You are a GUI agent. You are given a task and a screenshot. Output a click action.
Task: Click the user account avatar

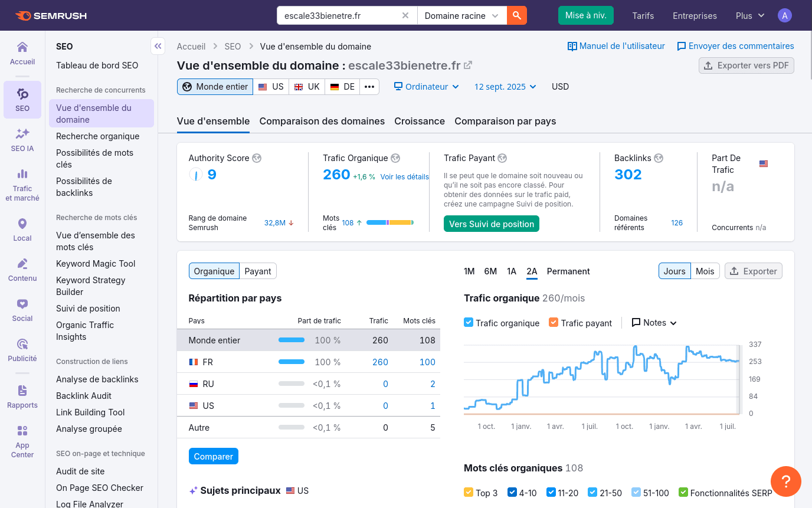[784, 16]
